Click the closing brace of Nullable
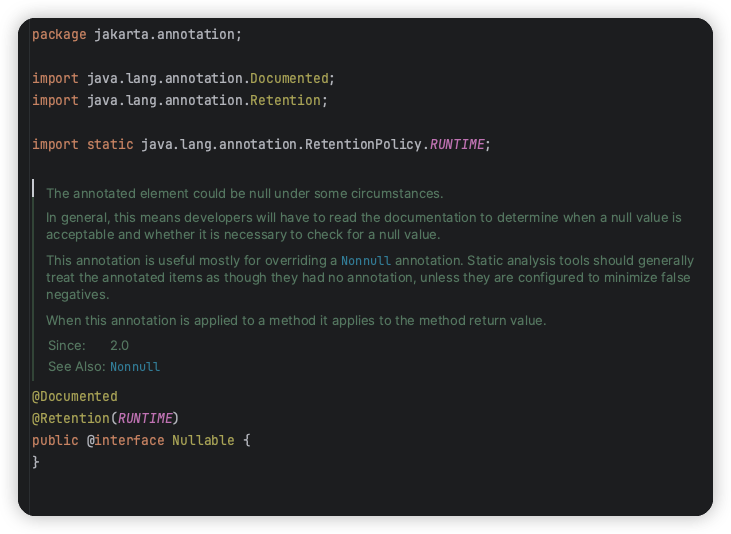Screen dimensions: 731x534 [x=36, y=462]
